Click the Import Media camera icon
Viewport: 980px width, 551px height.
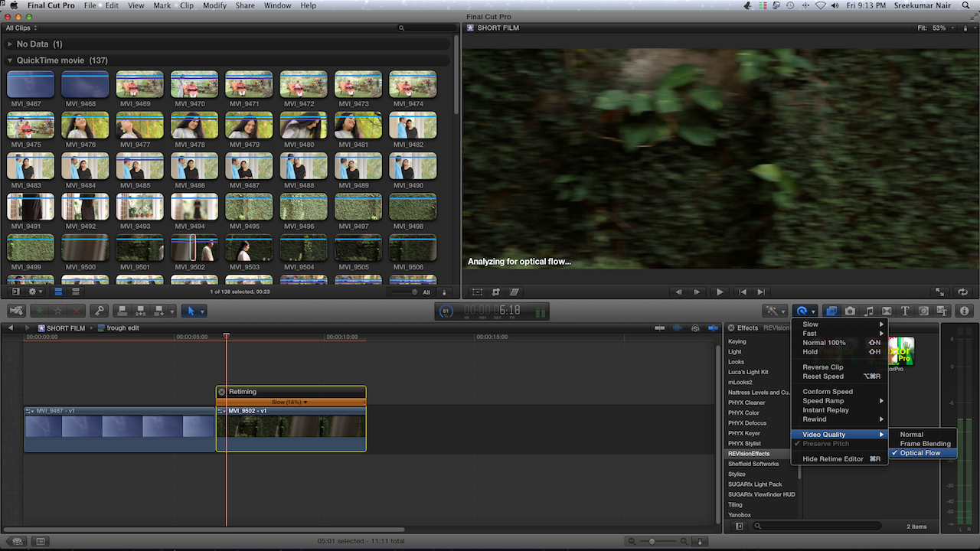click(16, 311)
